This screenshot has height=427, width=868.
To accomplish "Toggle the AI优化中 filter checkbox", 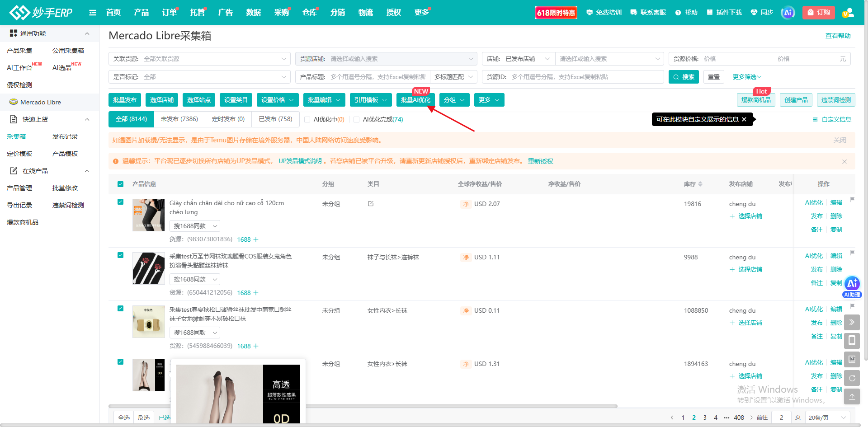I will pyautogui.click(x=307, y=120).
